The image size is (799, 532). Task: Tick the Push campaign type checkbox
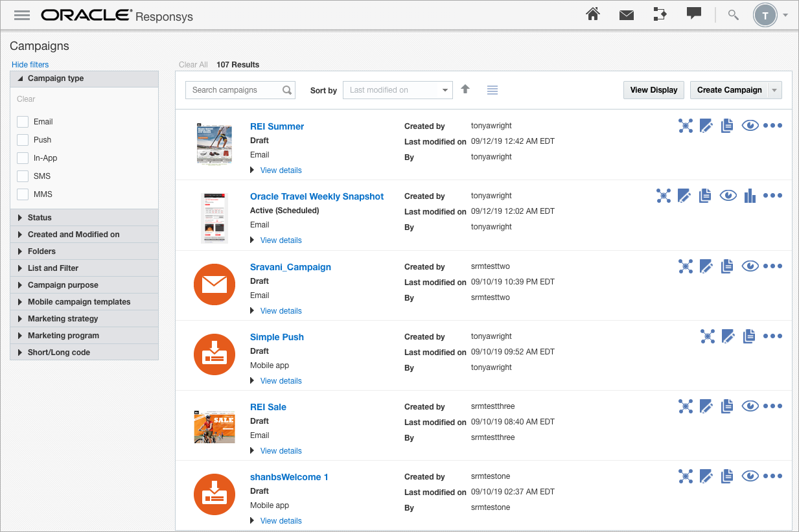tap(23, 139)
